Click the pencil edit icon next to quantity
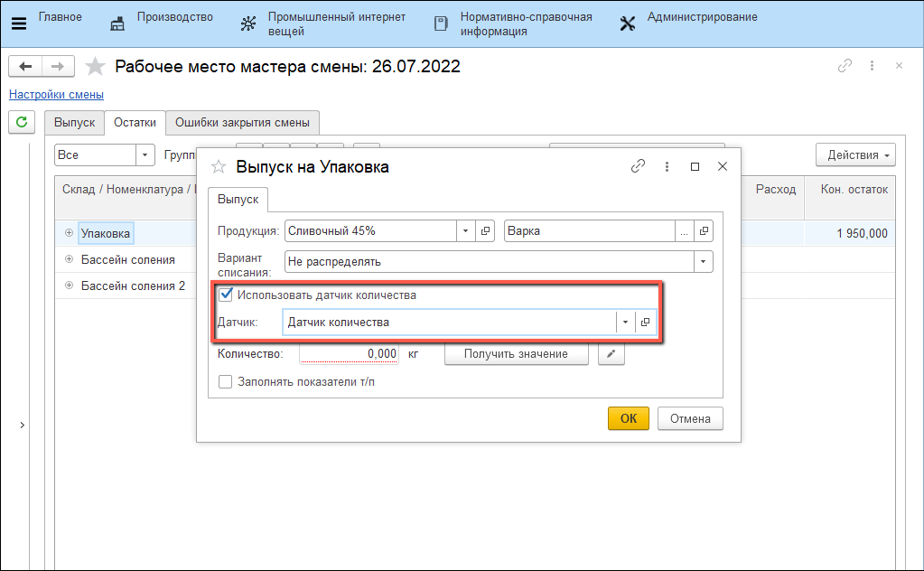The image size is (924, 571). [x=611, y=354]
